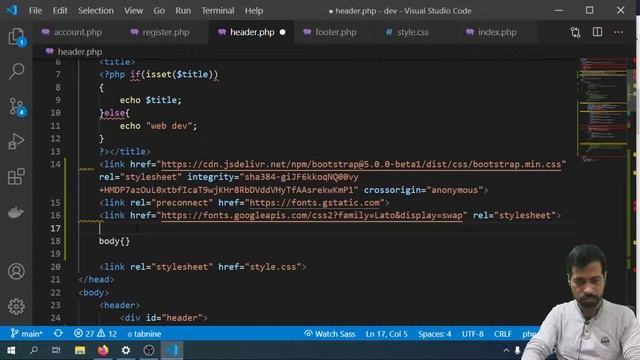Synchronize changes in the status bar
Viewport: 640px width, 360px height.
coord(58,333)
